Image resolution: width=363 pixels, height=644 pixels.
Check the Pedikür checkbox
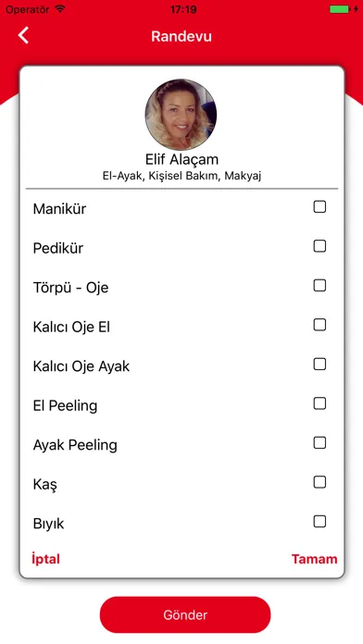319,246
